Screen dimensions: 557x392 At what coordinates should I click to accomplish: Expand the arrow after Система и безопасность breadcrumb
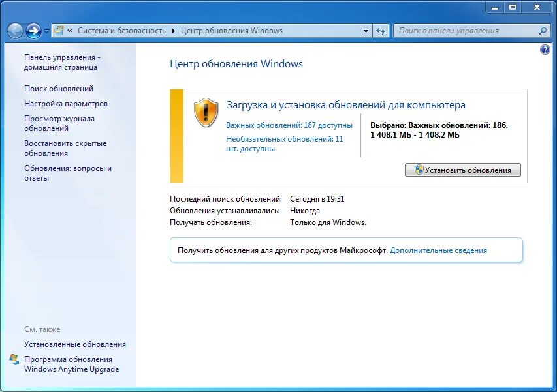pos(173,31)
